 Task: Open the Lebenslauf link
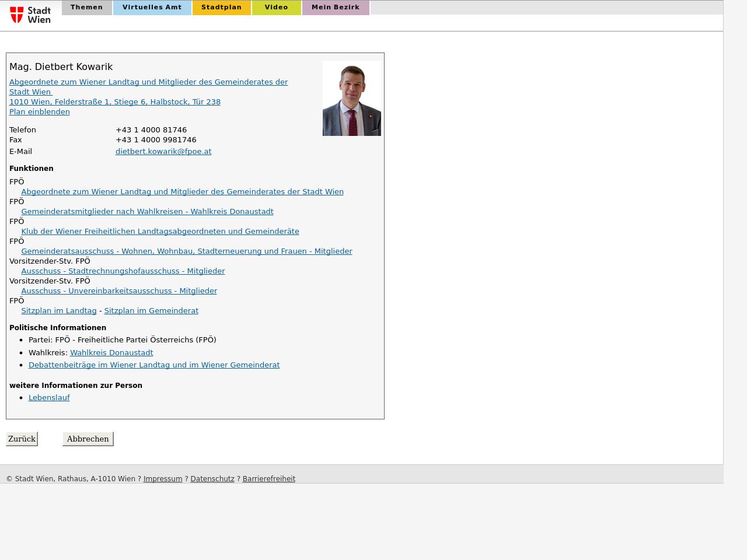coord(49,397)
